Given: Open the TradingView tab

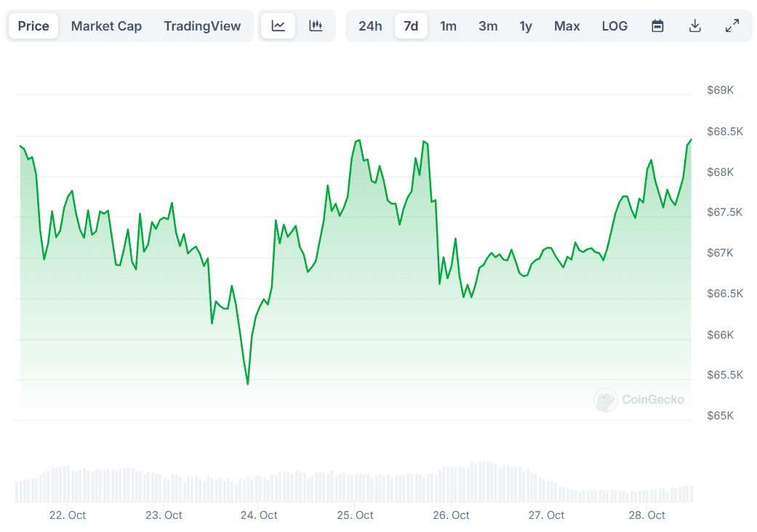Looking at the screenshot, I should click(x=202, y=25).
